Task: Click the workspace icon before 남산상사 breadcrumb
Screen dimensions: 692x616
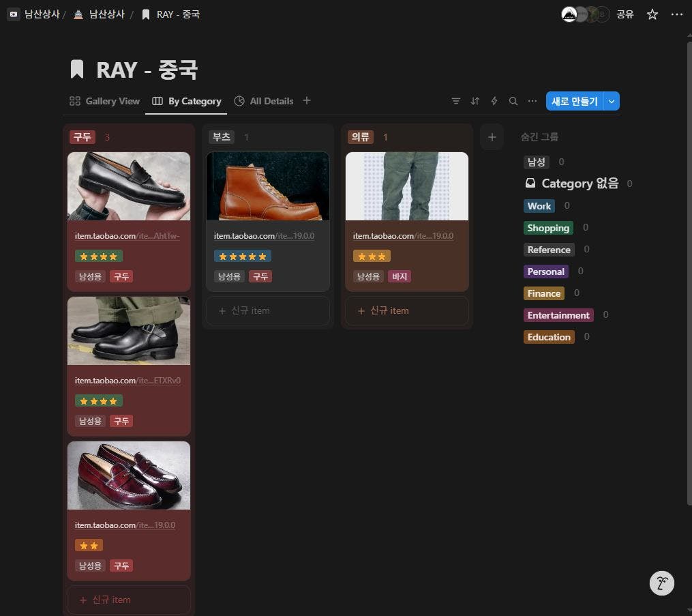Action: coord(14,14)
